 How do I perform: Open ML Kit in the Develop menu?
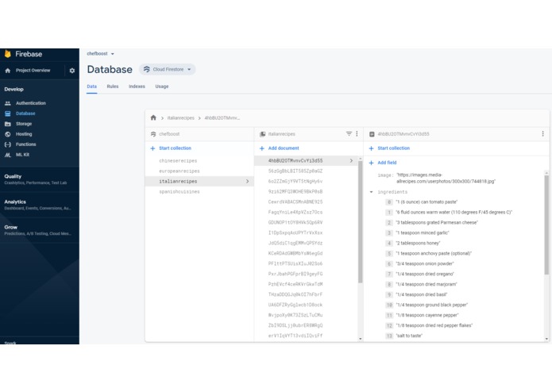coord(22,155)
